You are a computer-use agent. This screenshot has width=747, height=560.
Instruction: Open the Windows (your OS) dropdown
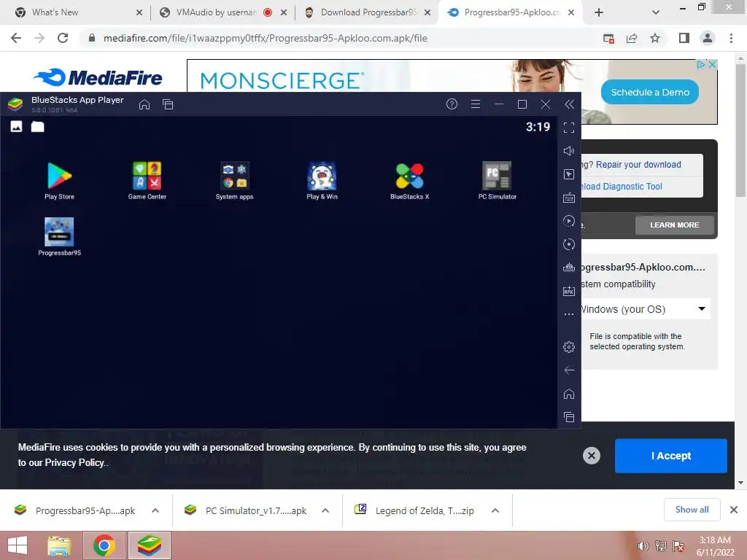pos(644,309)
